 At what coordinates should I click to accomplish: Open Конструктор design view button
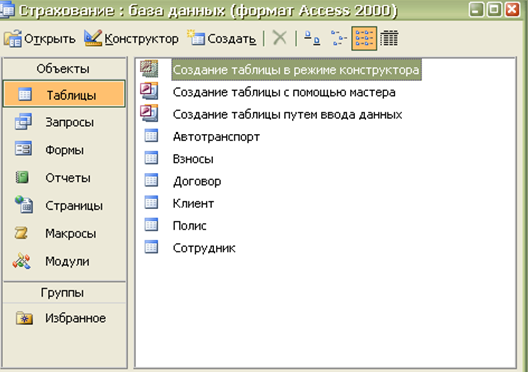(x=131, y=38)
